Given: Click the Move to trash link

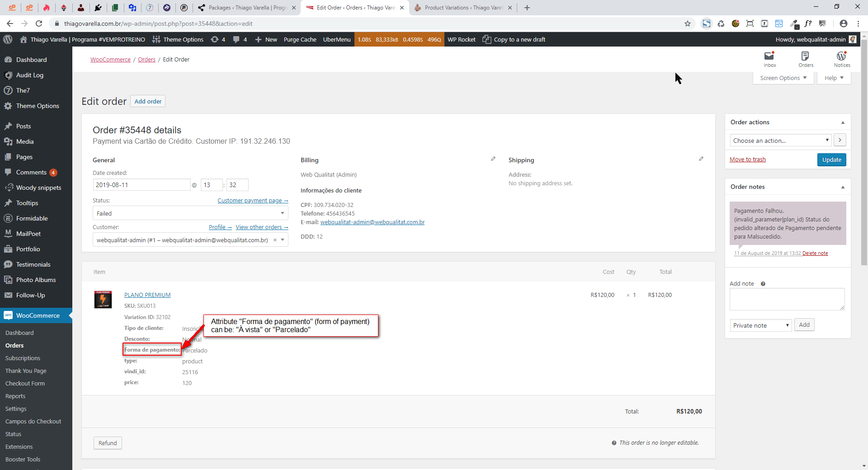Looking at the screenshot, I should [x=748, y=160].
